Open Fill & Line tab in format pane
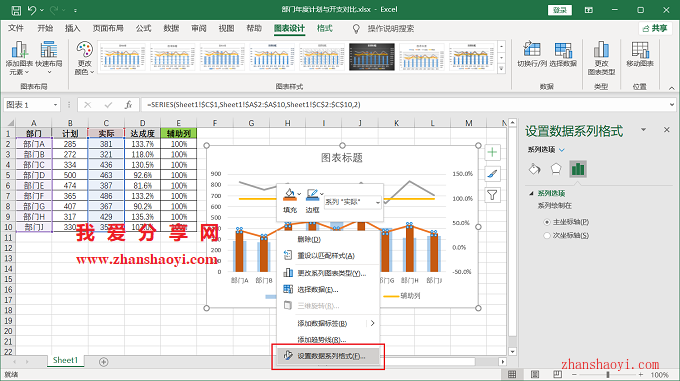Image resolution: width=680 pixels, height=381 pixels. 535,169
